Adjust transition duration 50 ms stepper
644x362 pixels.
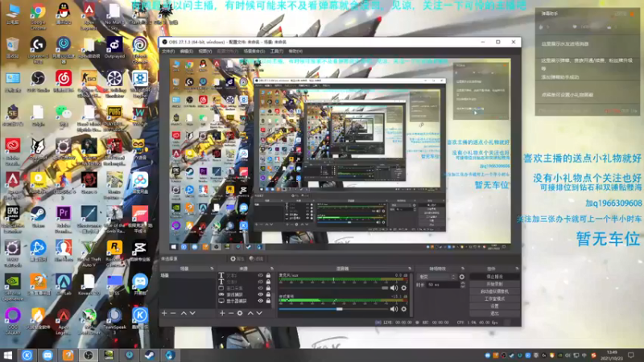tap(463, 285)
